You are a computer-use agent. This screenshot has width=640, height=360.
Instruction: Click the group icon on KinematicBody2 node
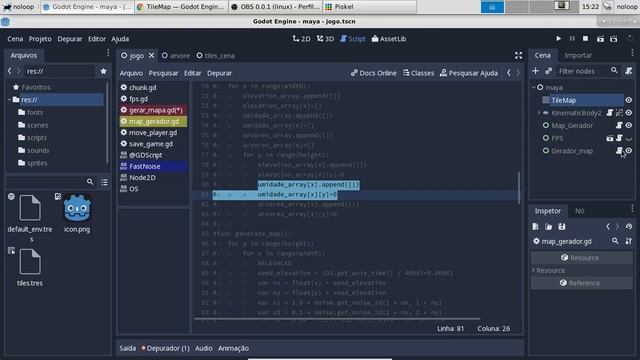click(x=619, y=113)
